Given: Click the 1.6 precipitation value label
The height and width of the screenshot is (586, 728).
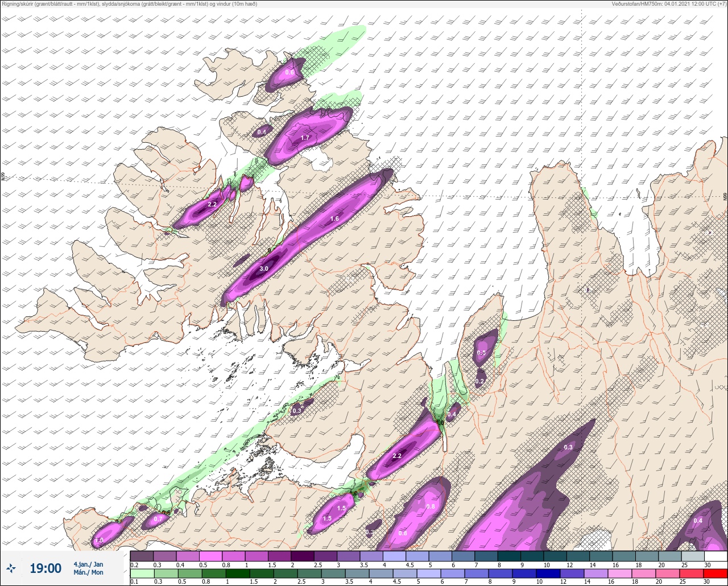Looking at the screenshot, I should tap(334, 218).
